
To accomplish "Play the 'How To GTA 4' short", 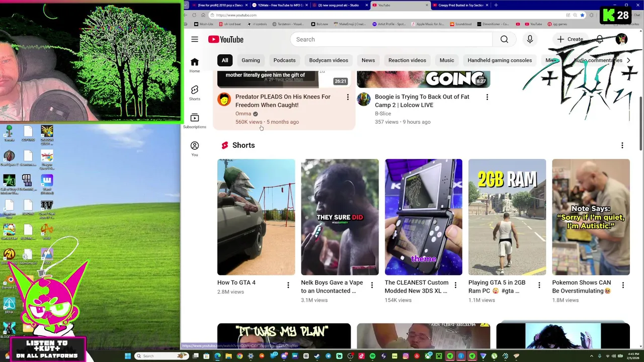I will pyautogui.click(x=256, y=217).
